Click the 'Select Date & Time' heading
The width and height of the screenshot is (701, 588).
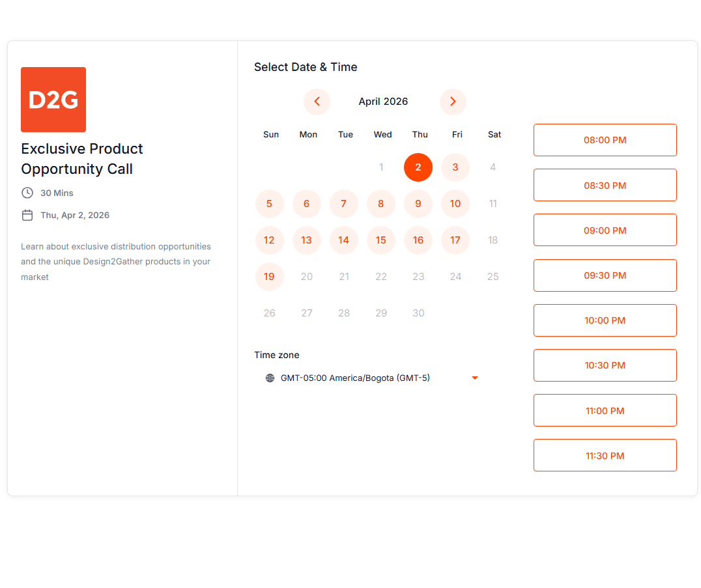click(x=306, y=67)
